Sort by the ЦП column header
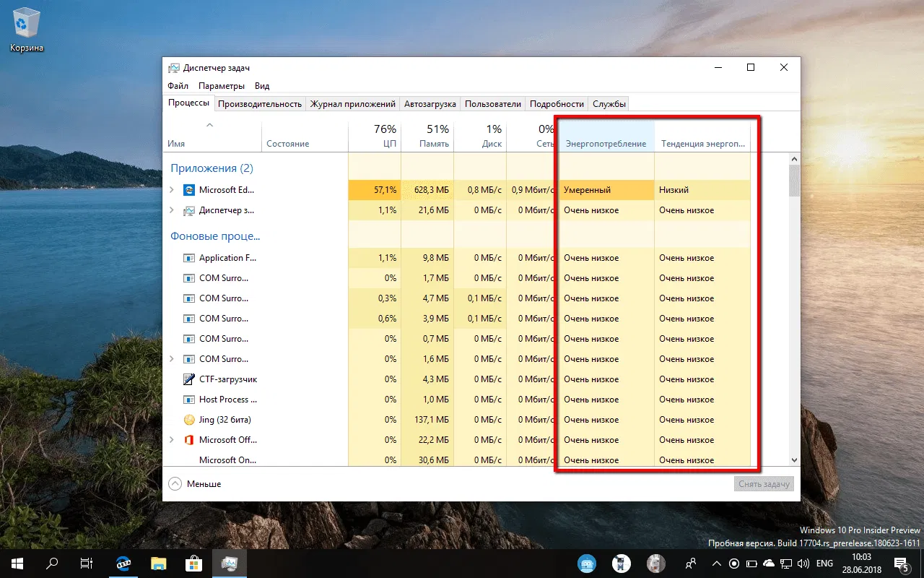Viewport: 924px width, 578px height. [375, 136]
